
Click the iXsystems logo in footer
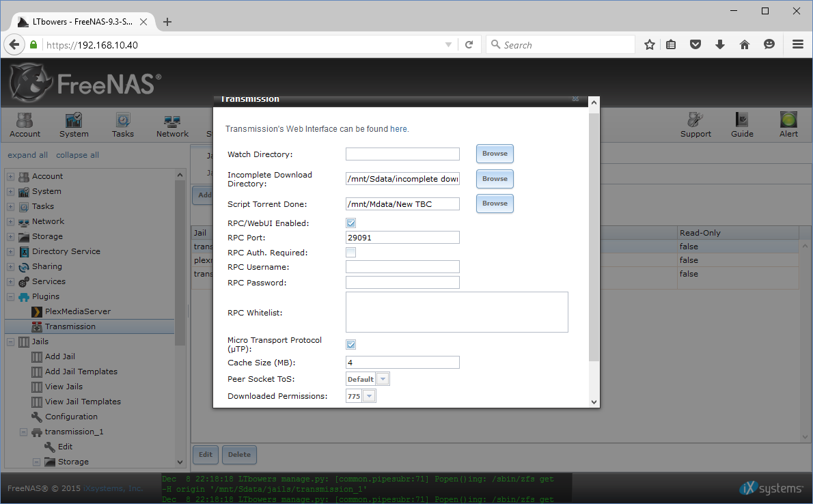coord(771,488)
